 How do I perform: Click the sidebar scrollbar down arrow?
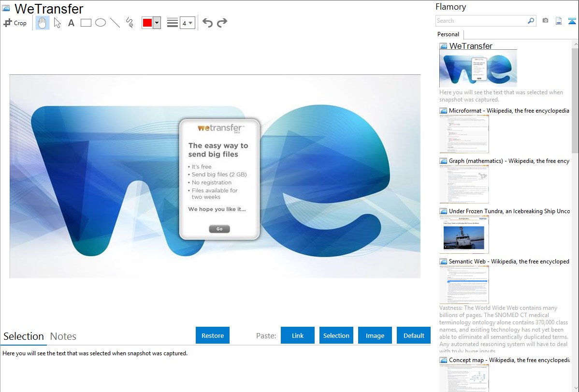pyautogui.click(x=576, y=388)
